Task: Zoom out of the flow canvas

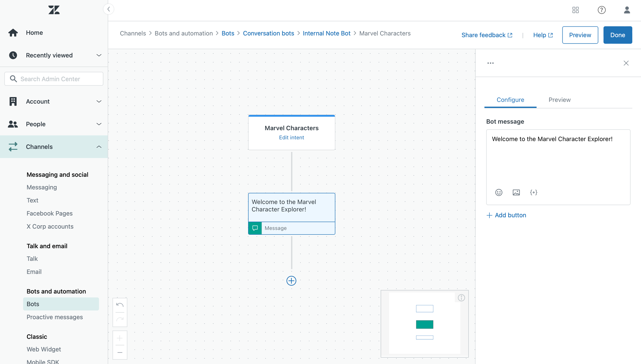Action: point(120,352)
